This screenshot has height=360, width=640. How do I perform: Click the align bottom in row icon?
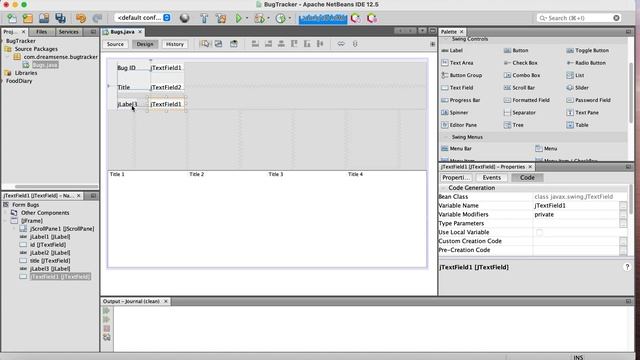pos(307,44)
